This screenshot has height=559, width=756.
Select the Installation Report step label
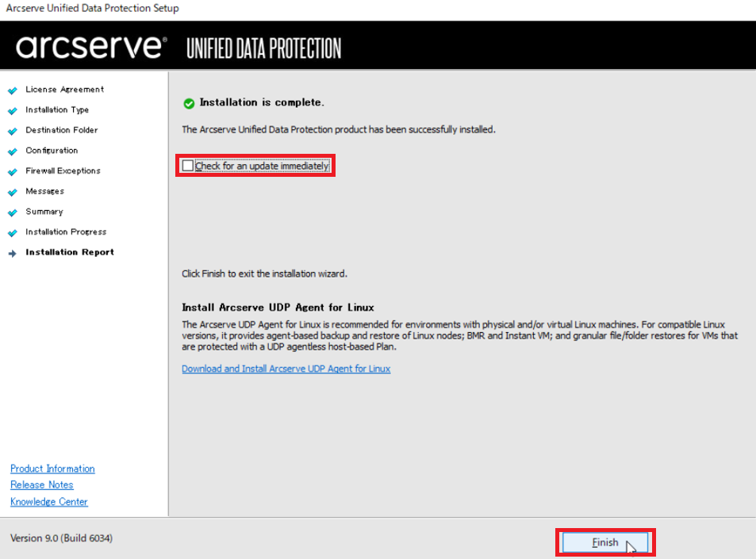(x=70, y=252)
